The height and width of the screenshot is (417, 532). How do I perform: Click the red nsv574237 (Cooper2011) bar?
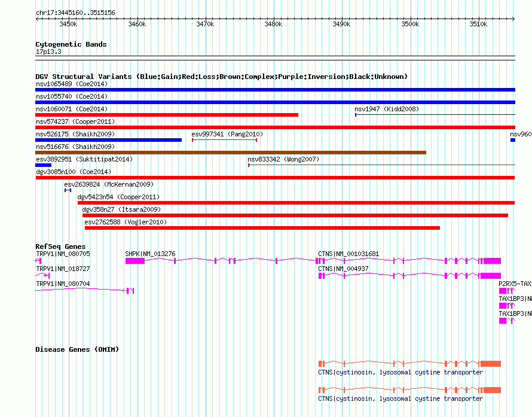275,127
